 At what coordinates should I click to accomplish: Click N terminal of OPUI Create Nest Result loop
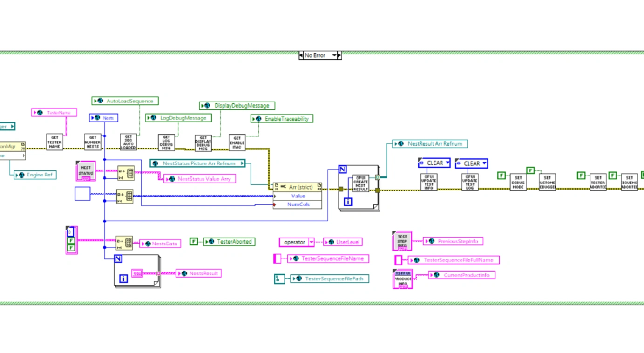point(343,170)
